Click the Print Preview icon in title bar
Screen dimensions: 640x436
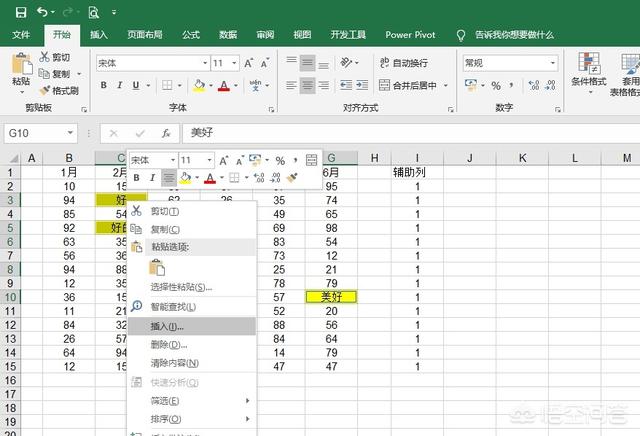[x=94, y=13]
